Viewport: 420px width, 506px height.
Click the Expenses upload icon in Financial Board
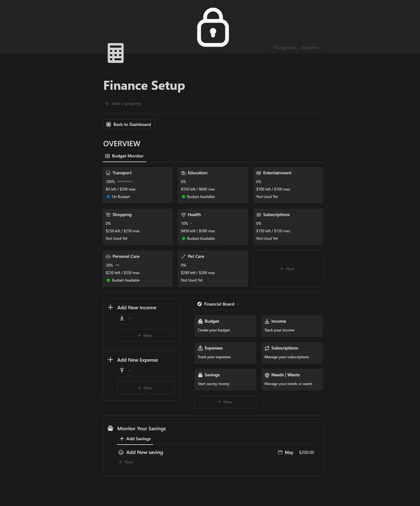pyautogui.click(x=200, y=348)
